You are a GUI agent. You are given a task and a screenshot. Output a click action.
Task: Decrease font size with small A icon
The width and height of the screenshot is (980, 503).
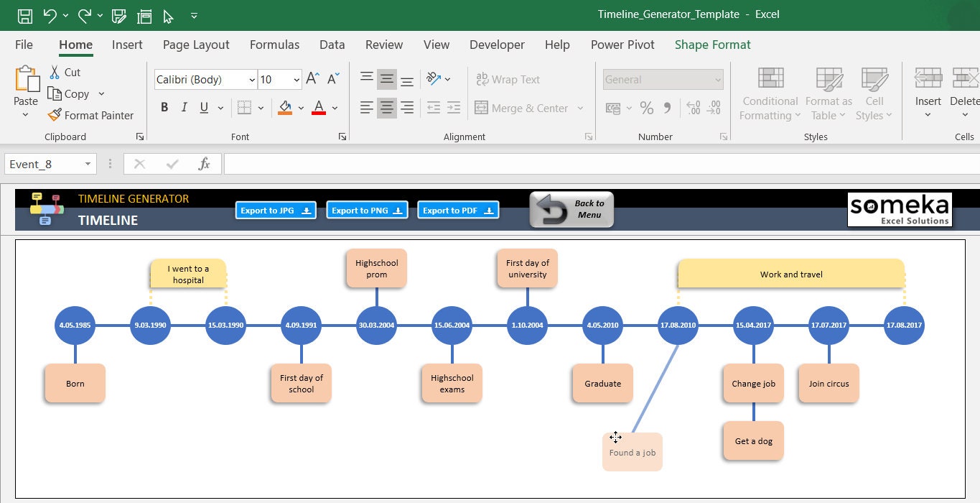coord(333,79)
